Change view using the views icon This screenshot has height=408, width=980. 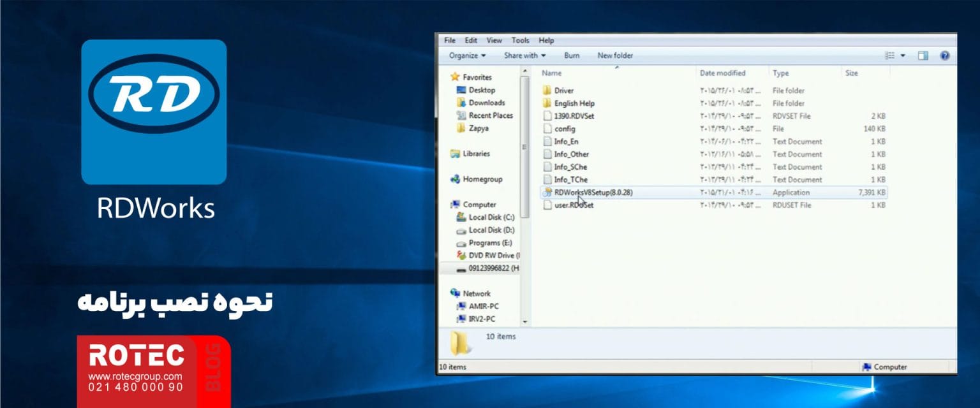[890, 55]
